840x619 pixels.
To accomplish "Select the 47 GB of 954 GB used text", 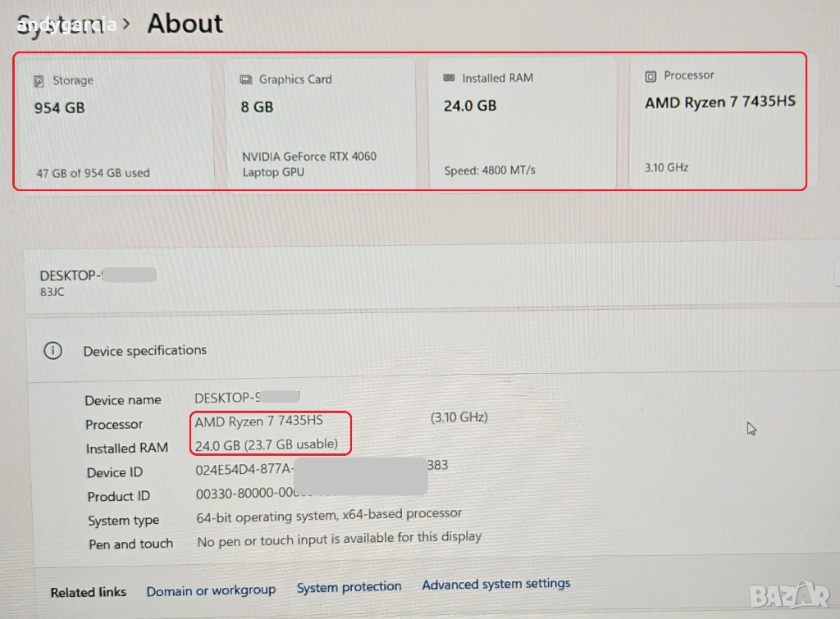I will pos(93,173).
